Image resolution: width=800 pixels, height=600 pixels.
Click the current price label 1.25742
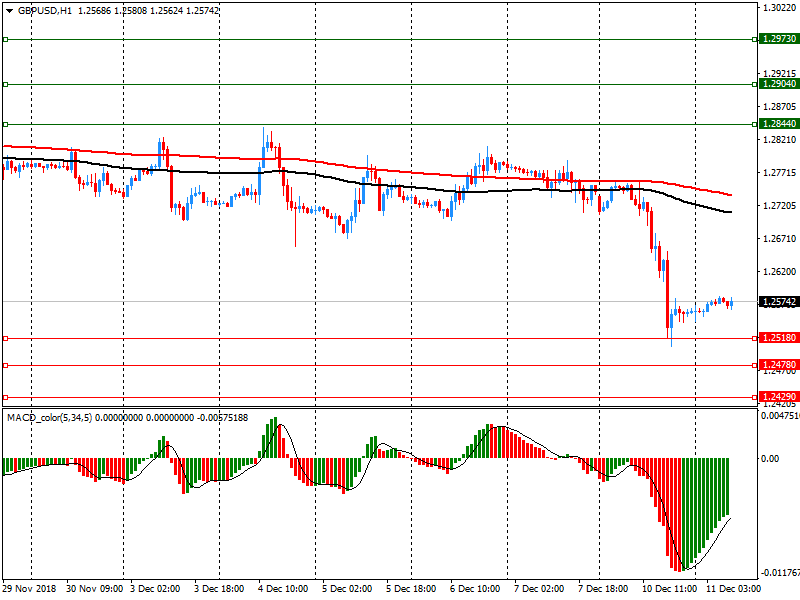778,301
